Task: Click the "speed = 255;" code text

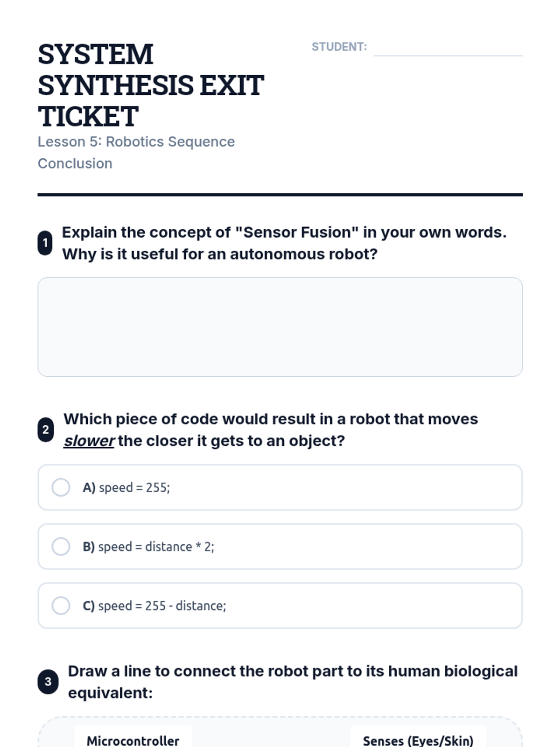Action: (x=134, y=487)
